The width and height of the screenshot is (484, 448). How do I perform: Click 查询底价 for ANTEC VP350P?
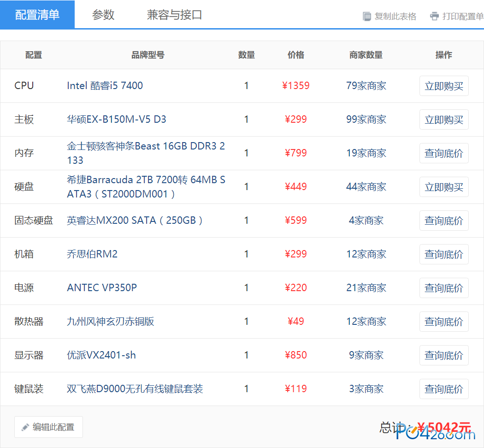[x=444, y=288]
